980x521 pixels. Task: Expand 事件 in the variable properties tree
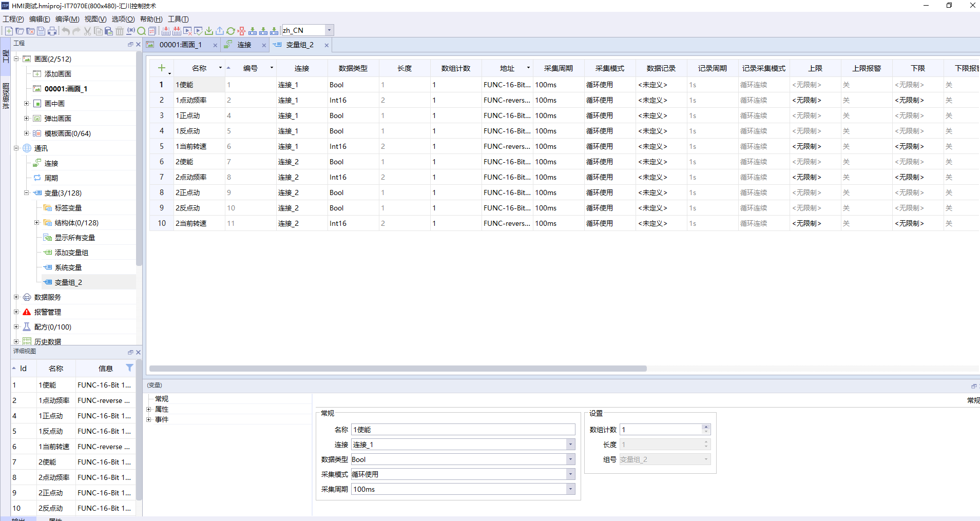tap(149, 419)
